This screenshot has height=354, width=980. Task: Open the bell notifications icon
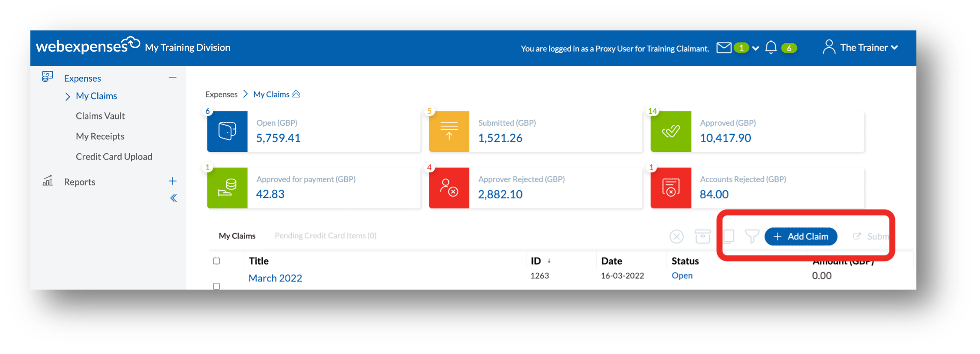coord(771,47)
